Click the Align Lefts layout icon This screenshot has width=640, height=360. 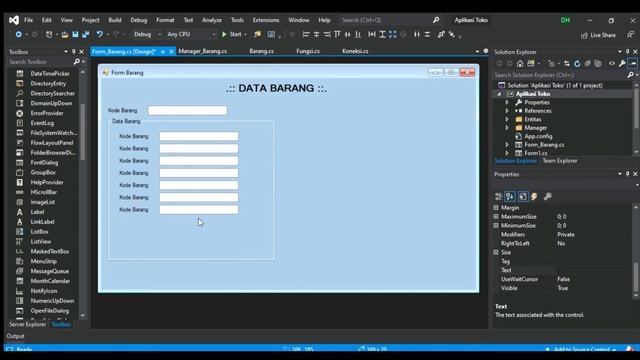click(x=306, y=35)
